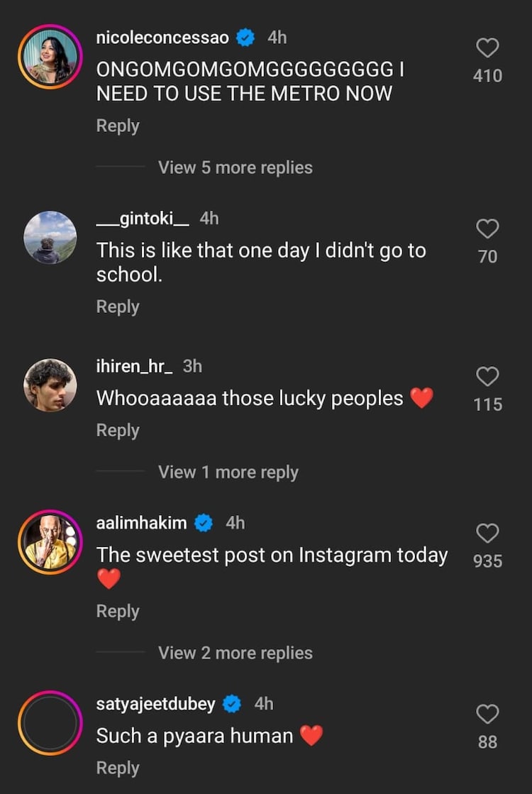Show View 2 more replies thread
This screenshot has height=794, width=532.
pyautogui.click(x=235, y=653)
